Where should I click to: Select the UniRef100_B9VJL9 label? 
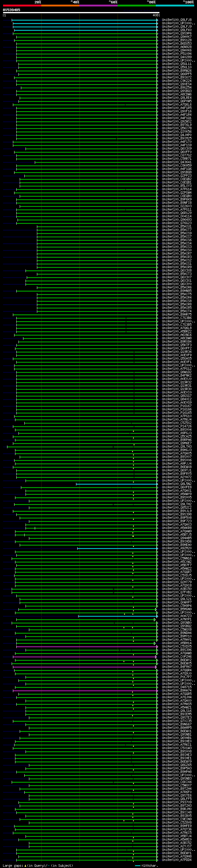(177, 511)
